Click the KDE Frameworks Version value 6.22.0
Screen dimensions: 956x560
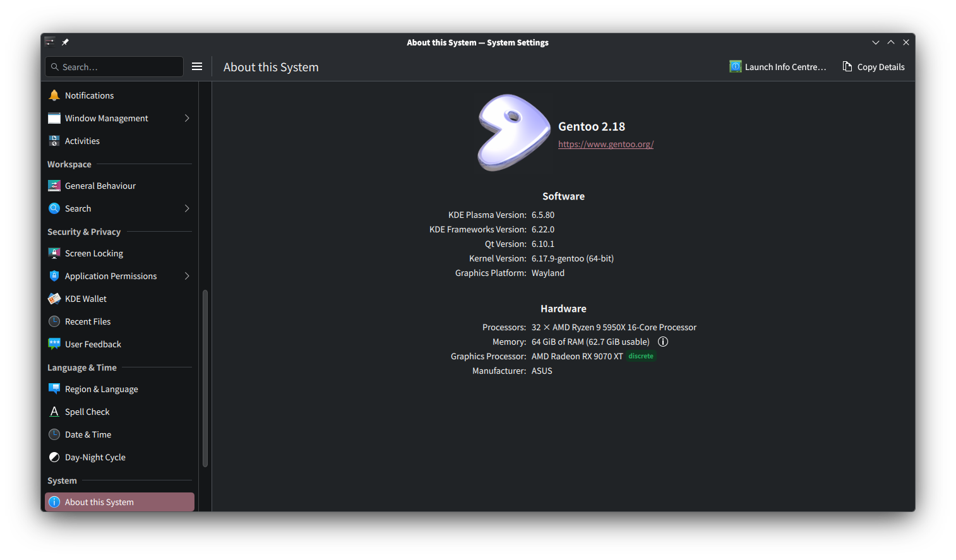tap(543, 229)
